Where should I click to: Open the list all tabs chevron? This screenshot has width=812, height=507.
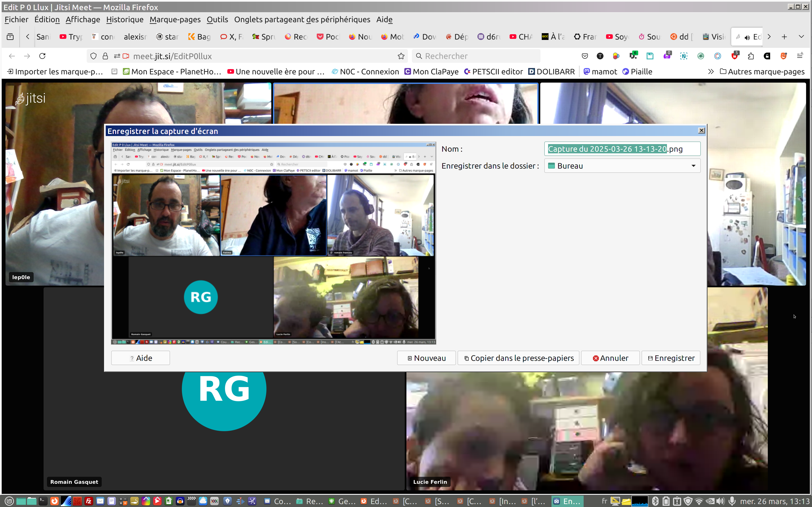801,37
